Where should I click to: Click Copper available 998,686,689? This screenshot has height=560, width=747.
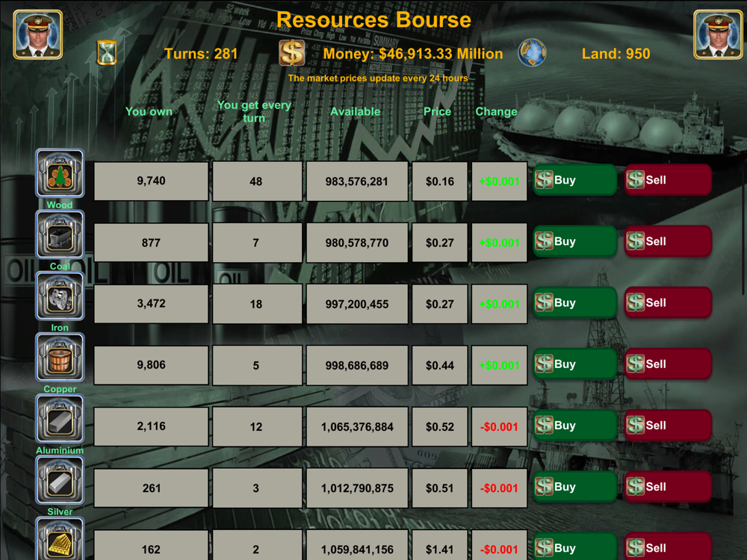(x=357, y=365)
